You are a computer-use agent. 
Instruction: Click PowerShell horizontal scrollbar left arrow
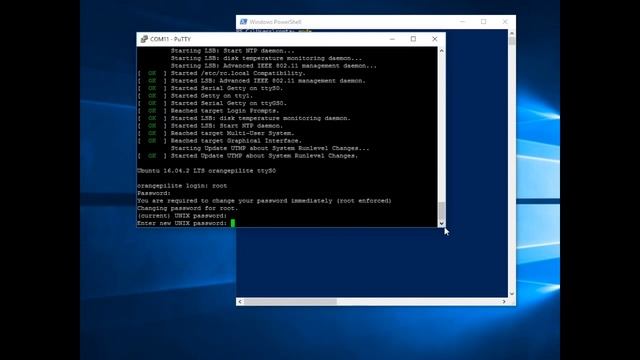[x=240, y=302]
